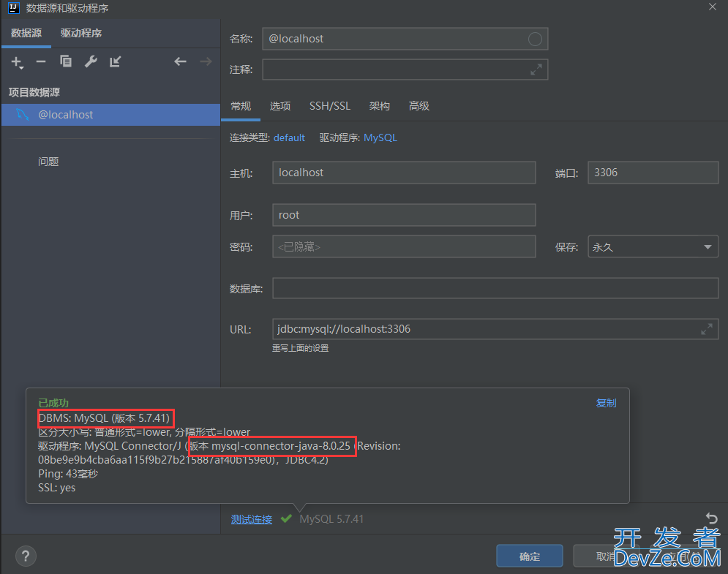Remove the data source with the minus icon
The image size is (728, 574).
tap(41, 61)
